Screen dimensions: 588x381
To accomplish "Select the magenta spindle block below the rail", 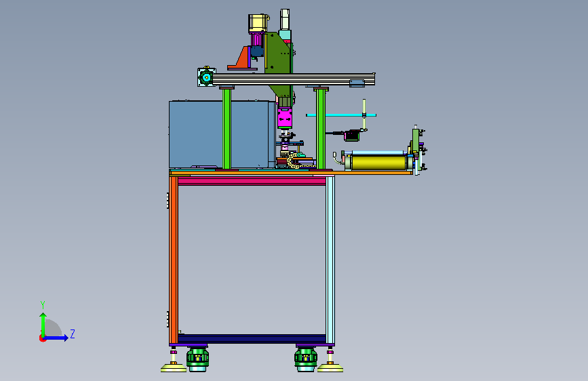I will pyautogui.click(x=285, y=118).
